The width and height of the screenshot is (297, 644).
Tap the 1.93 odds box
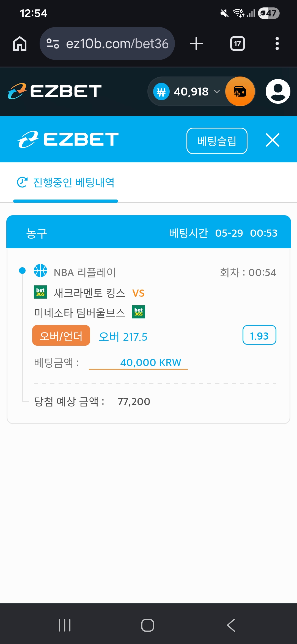[x=259, y=335]
